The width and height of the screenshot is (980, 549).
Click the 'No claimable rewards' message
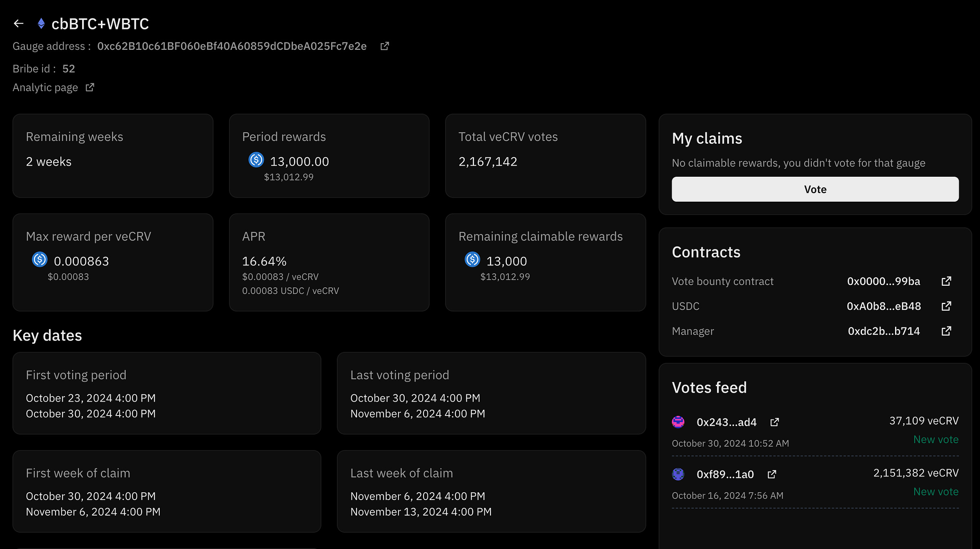tap(798, 163)
